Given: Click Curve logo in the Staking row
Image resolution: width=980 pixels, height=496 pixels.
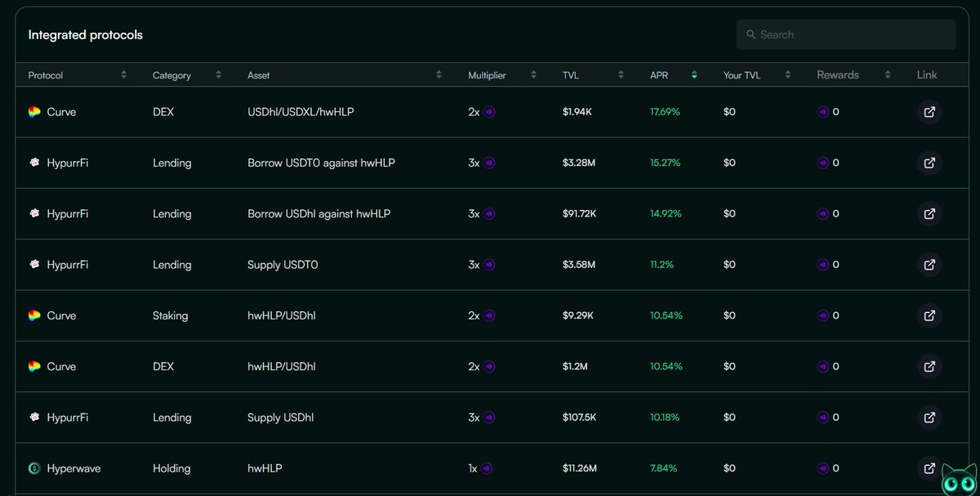Looking at the screenshot, I should (34, 315).
